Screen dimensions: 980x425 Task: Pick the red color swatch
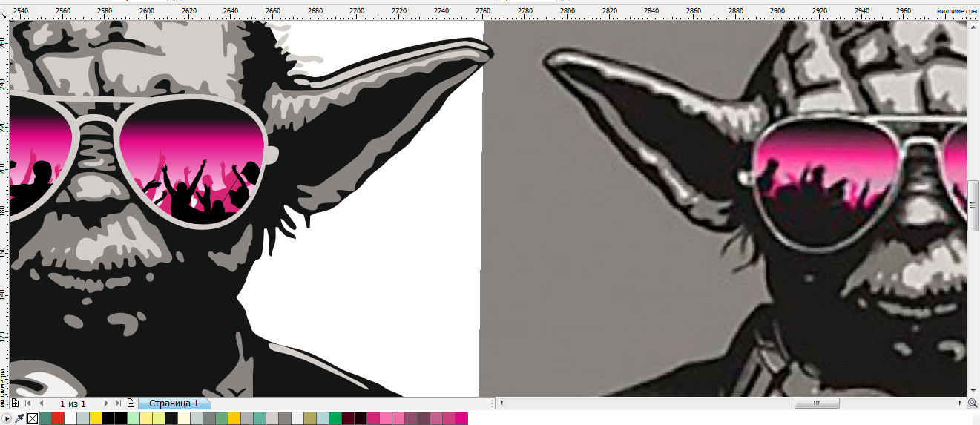(x=58, y=419)
